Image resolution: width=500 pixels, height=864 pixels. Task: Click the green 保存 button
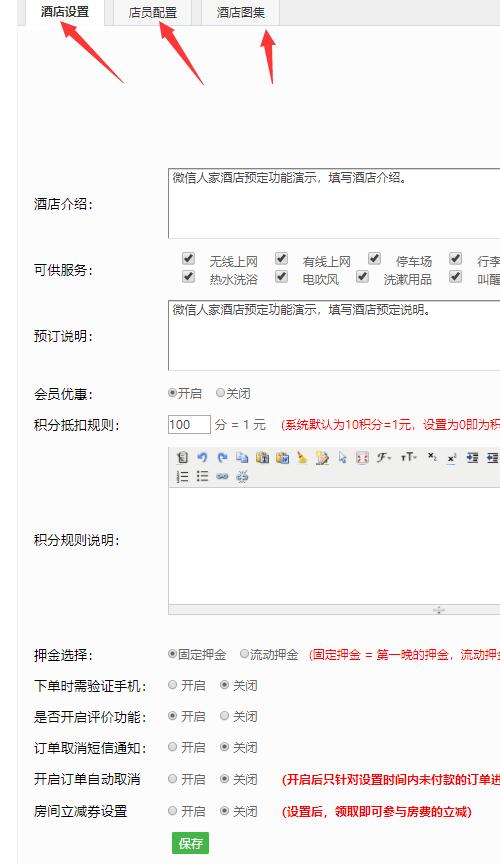[190, 843]
